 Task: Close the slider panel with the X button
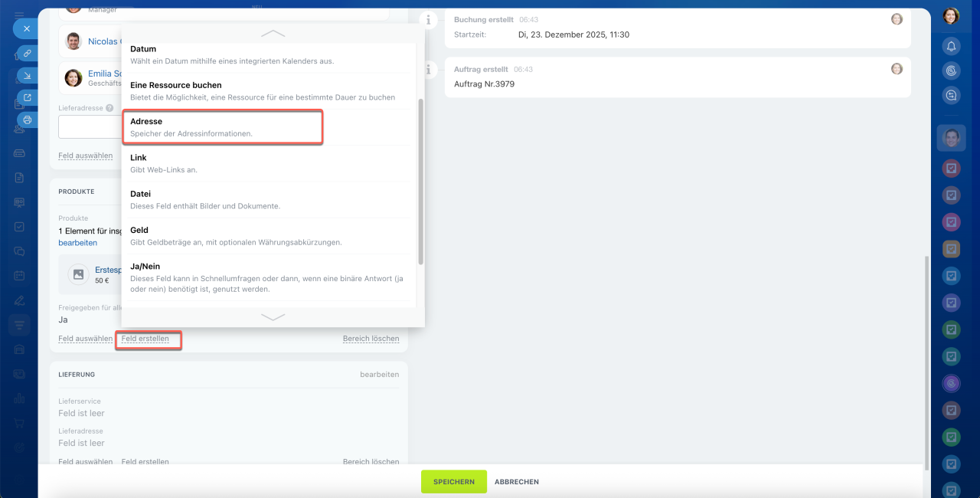click(25, 29)
